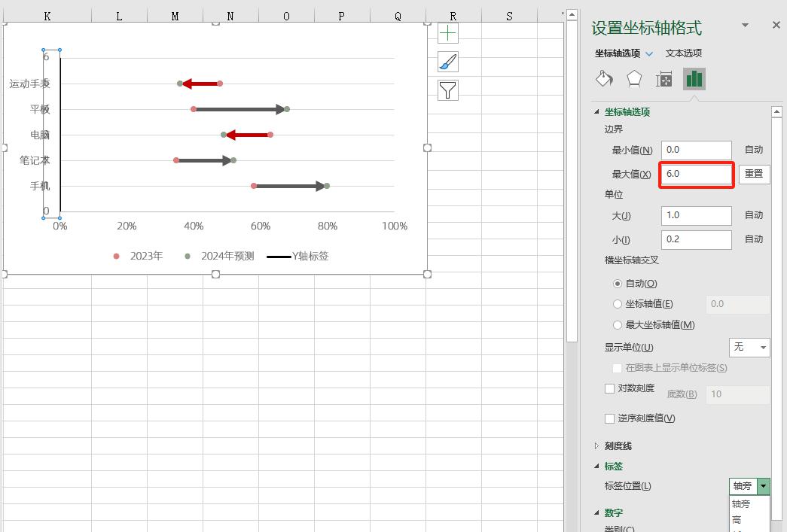
Task: Click 自动 beside the 小 unit
Action: pyautogui.click(x=754, y=239)
